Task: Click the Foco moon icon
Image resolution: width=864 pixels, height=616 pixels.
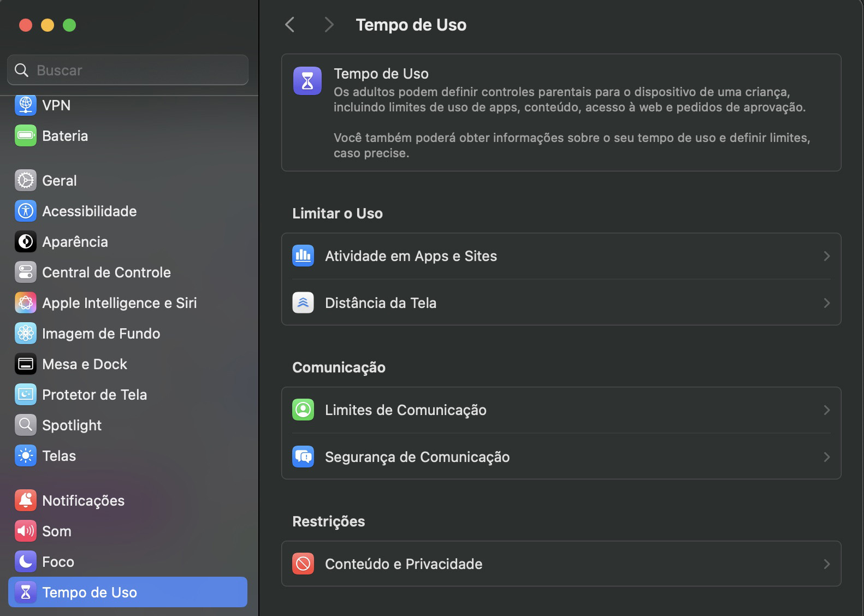Action: point(26,561)
